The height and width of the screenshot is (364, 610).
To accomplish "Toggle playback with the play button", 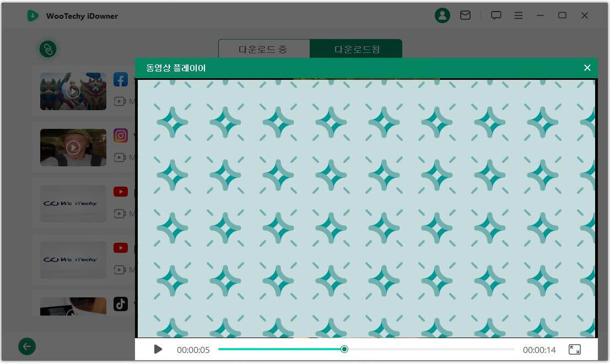I will tap(157, 349).
